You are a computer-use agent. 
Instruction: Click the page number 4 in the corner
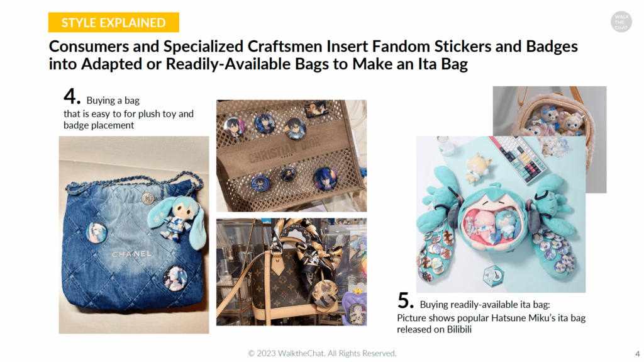click(638, 354)
